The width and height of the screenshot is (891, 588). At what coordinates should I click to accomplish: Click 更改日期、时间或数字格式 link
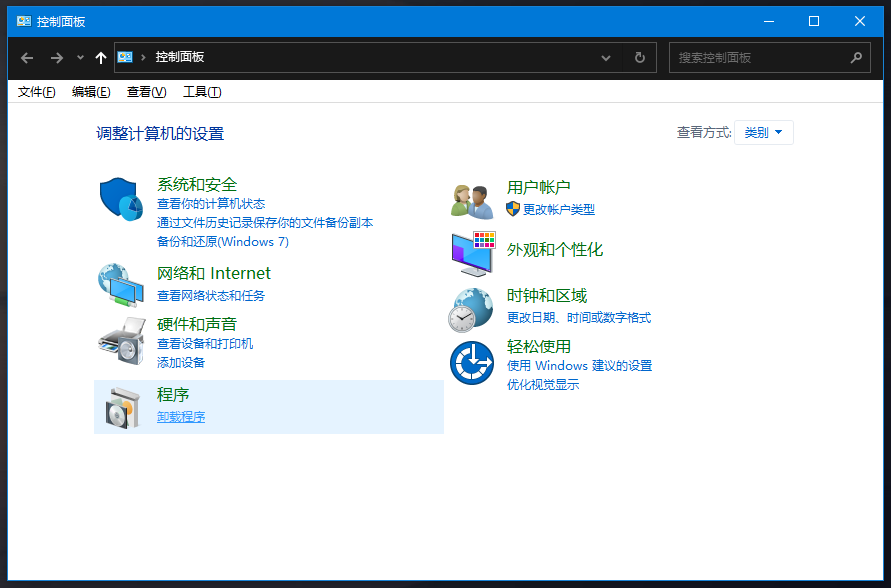click(x=579, y=318)
